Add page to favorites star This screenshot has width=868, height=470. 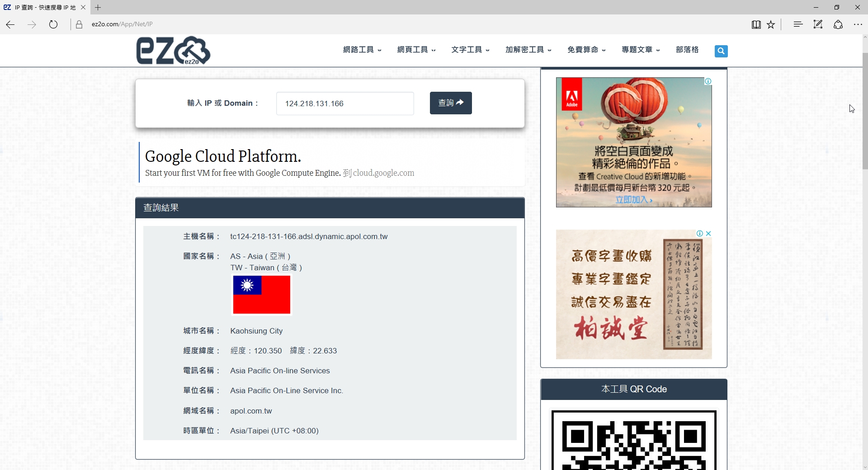[x=771, y=24]
